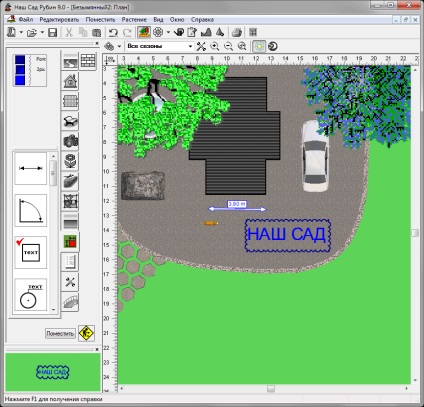Click the Cut scissors toolbar icon
Screen dimensions: 424x407
click(69, 33)
